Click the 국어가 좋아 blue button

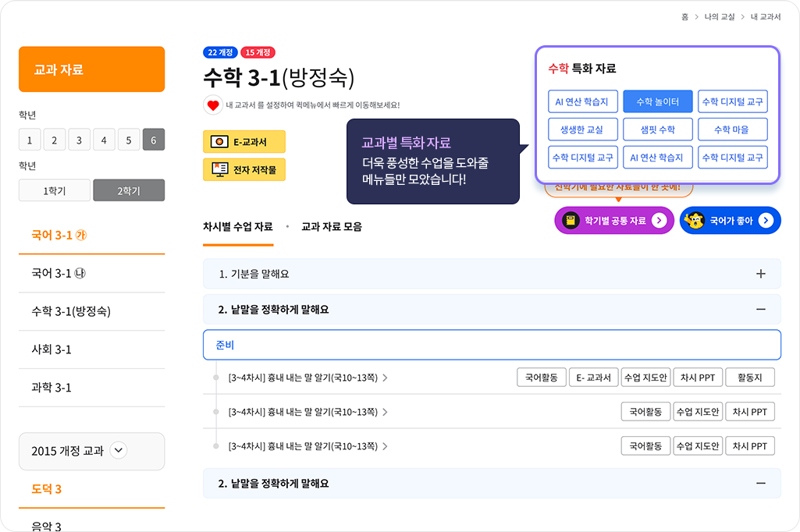[x=730, y=220]
